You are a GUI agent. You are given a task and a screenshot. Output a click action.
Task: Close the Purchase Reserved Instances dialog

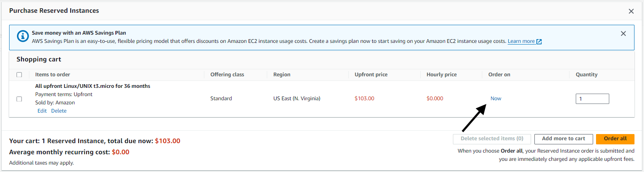[x=631, y=12]
